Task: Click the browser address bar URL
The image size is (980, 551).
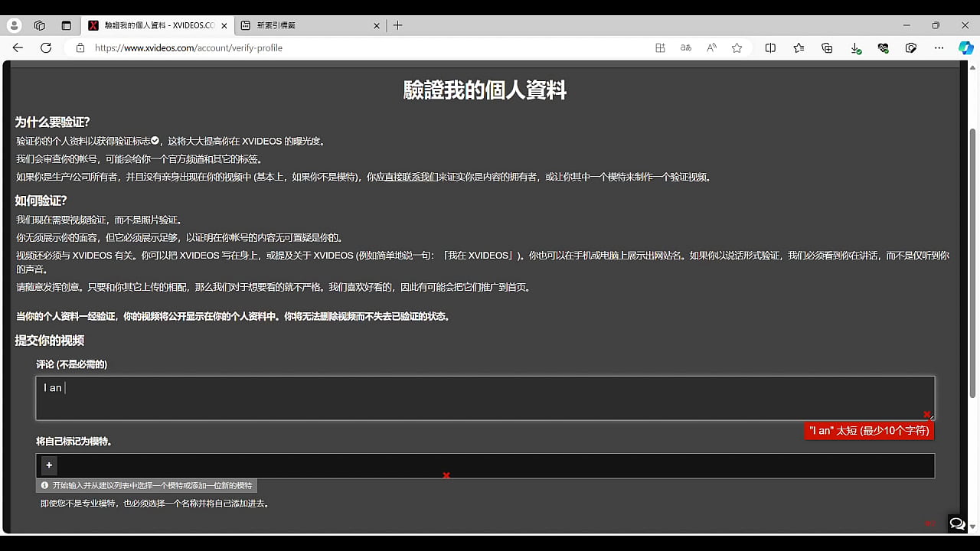Action: pos(188,47)
